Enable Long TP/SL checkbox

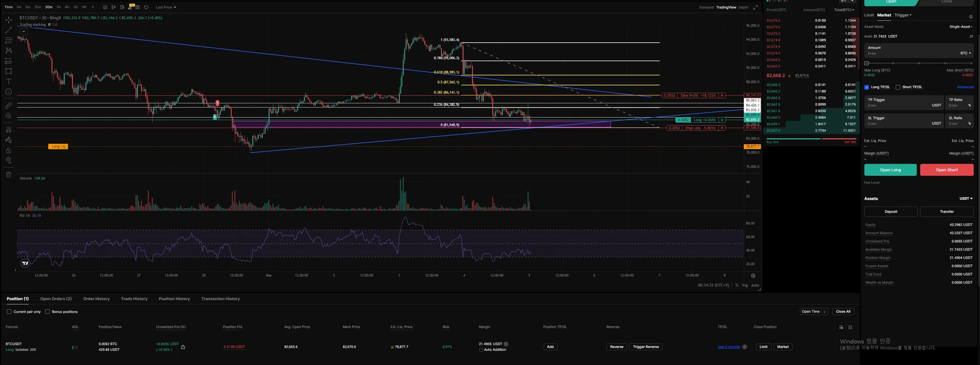click(867, 87)
